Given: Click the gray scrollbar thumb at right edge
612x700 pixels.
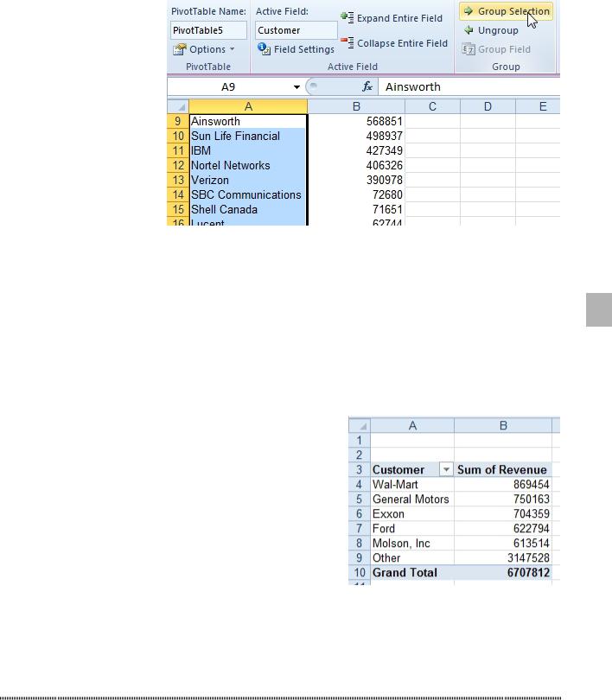Looking at the screenshot, I should tap(599, 310).
